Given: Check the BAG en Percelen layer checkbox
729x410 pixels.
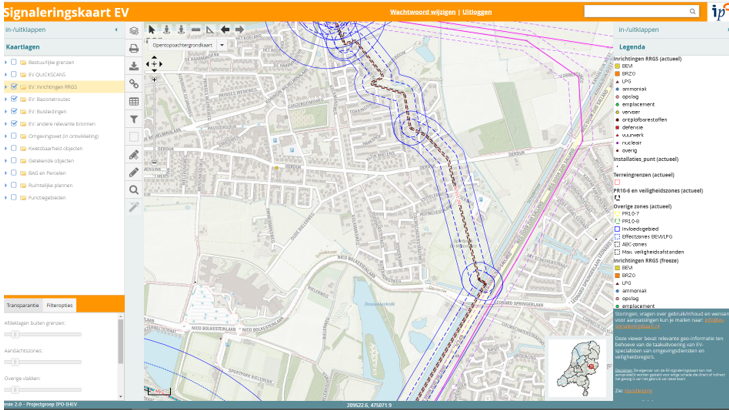Looking at the screenshot, I should point(13,173).
